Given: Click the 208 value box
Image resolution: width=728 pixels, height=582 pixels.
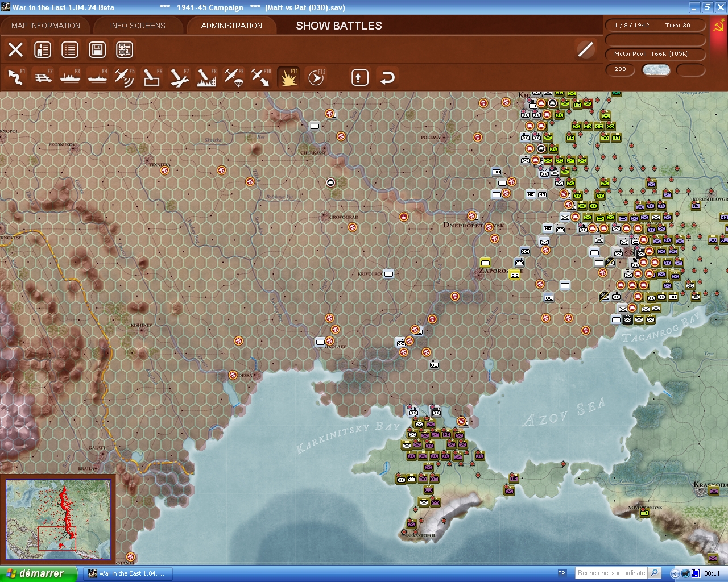Looking at the screenshot, I should click(x=621, y=69).
